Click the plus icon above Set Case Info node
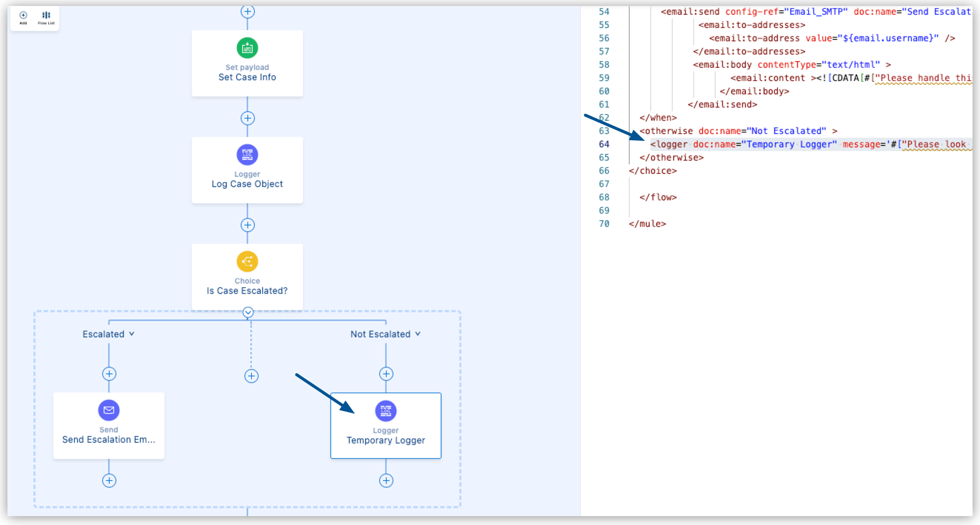The image size is (980, 525). click(x=248, y=10)
